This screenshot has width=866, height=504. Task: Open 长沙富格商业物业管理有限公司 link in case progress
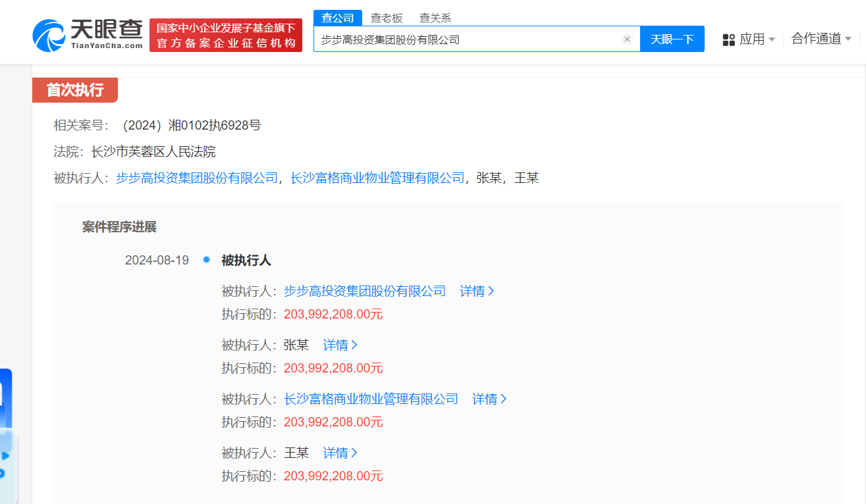point(371,399)
